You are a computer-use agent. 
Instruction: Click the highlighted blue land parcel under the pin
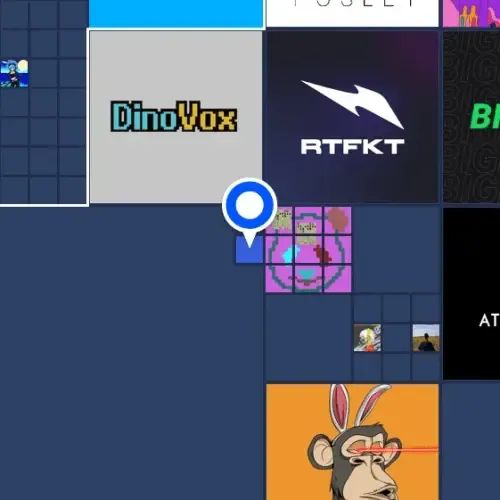[249, 250]
